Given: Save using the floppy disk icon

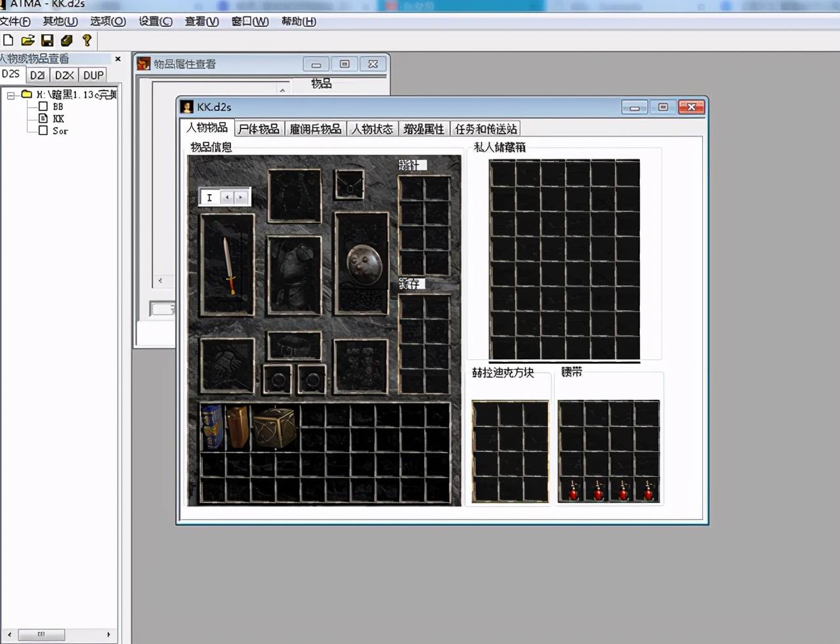Looking at the screenshot, I should 47,40.
